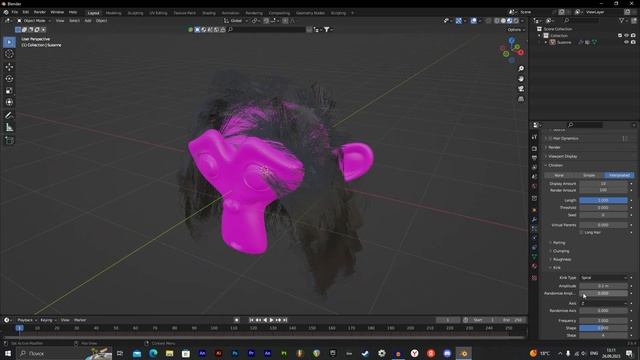The image size is (640, 360).
Task: Open the Render properties tab icon
Action: [x=534, y=149]
